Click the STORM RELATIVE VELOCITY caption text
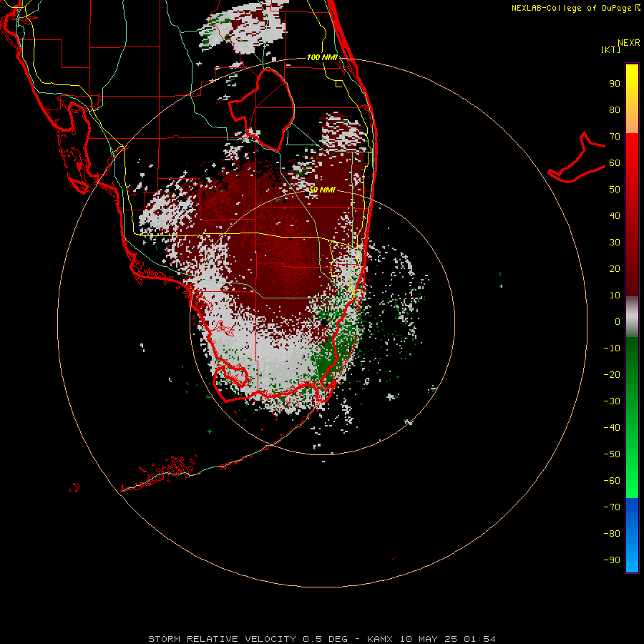Viewport: 644px width, 644px height. (x=222, y=639)
